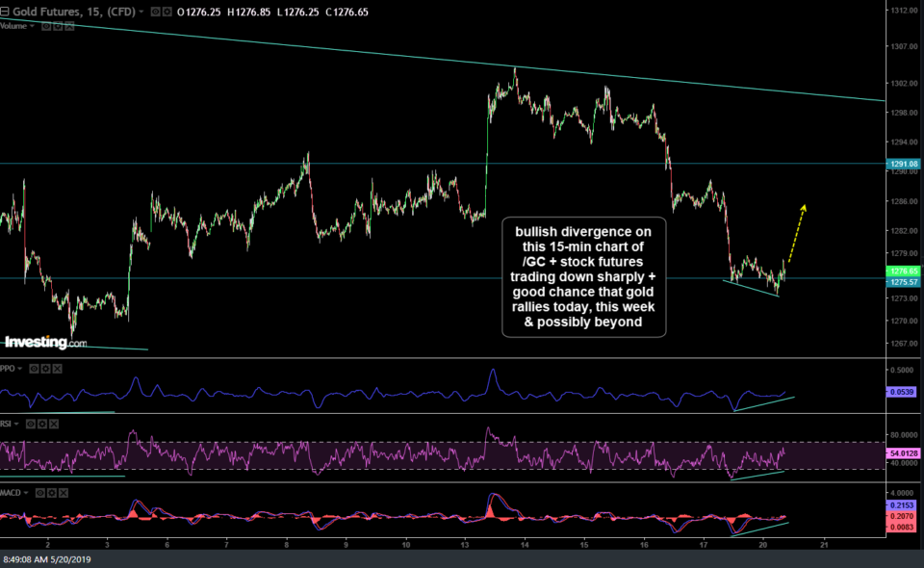
Task: Click the highlighted 1276.55 price label
Action: click(x=903, y=272)
